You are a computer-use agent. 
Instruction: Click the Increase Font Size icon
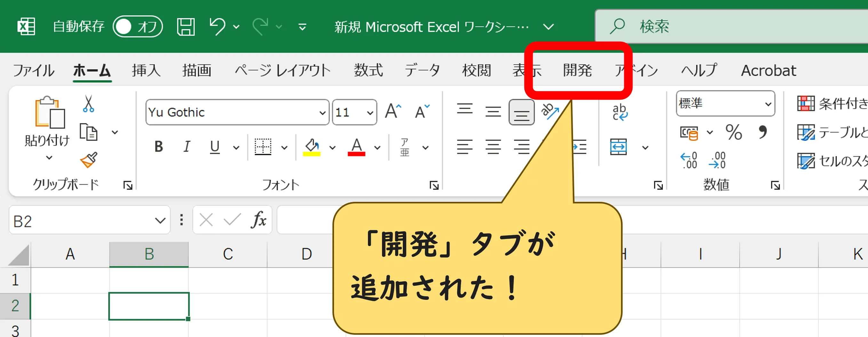pos(393,111)
